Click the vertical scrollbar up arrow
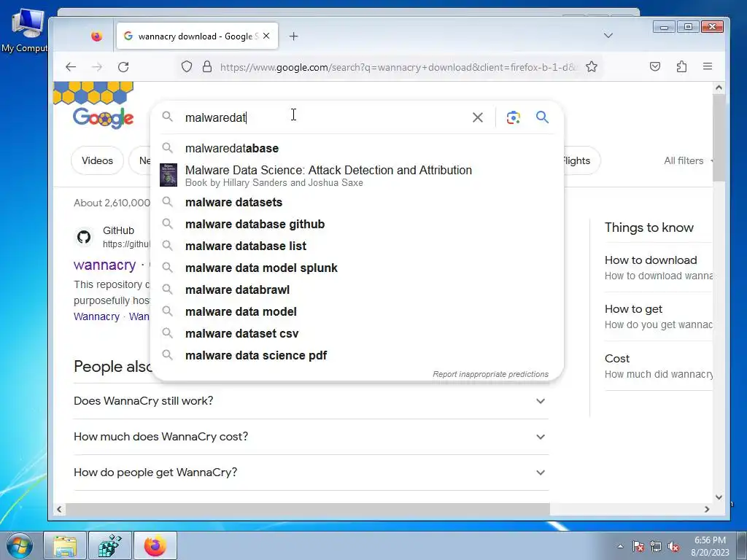Viewport: 747px width, 560px height. pyautogui.click(x=719, y=87)
